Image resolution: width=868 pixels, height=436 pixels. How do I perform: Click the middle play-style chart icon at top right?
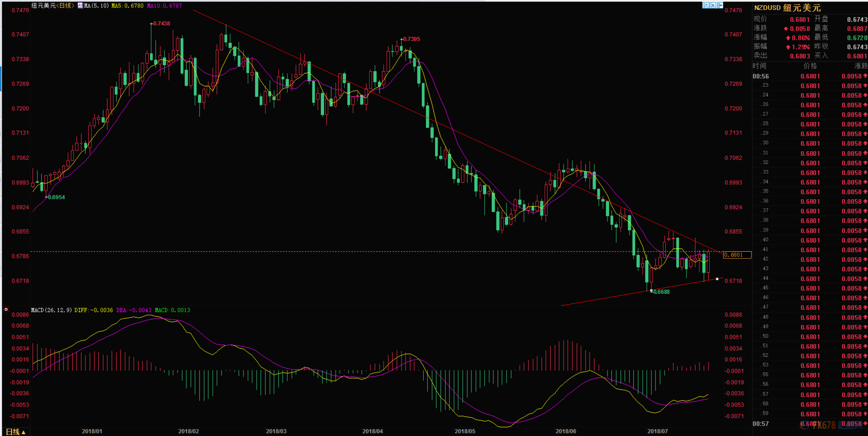pyautogui.click(x=712, y=5)
